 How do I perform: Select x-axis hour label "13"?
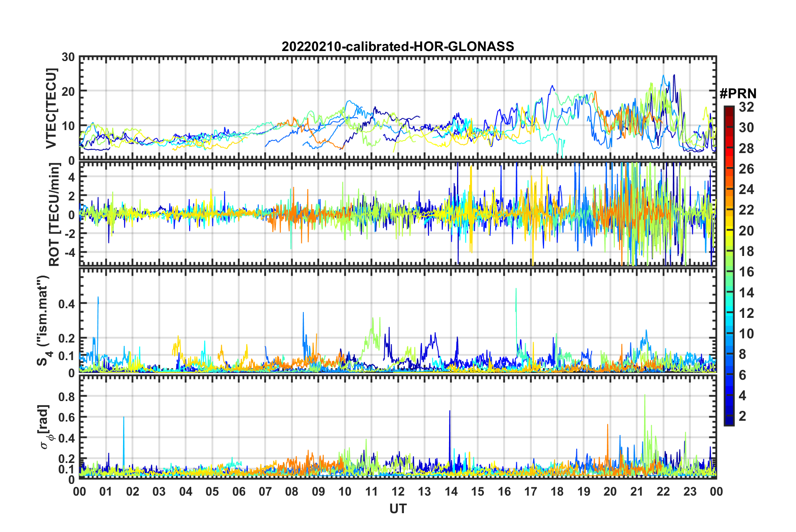(x=424, y=491)
